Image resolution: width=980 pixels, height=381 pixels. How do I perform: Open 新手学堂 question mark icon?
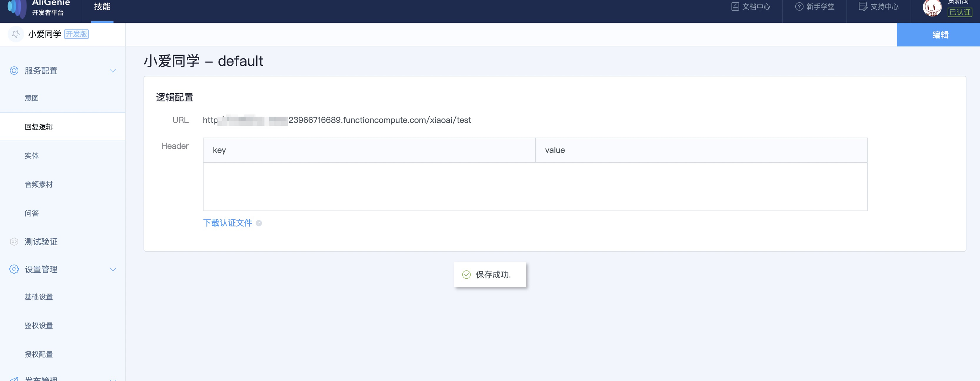799,7
